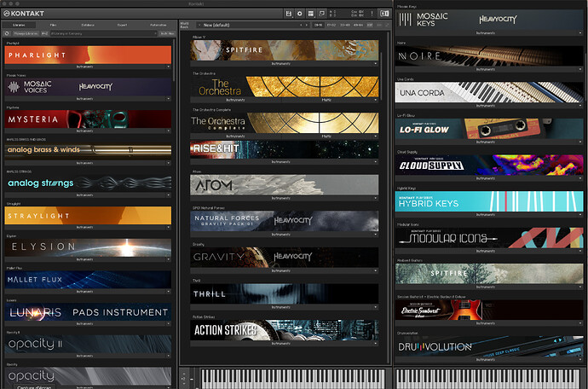Switch to the Files tab
Image resolution: width=588 pixels, height=389 pixels.
53,25
